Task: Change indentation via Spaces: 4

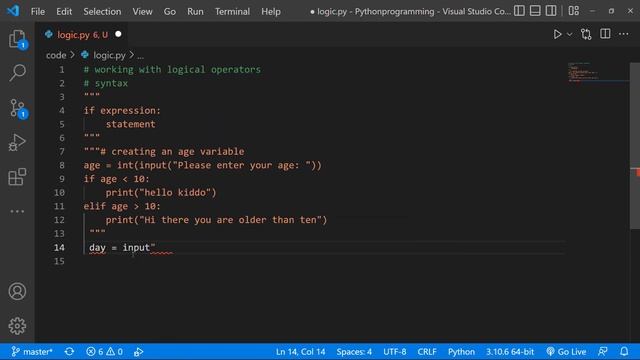Action: (354, 351)
